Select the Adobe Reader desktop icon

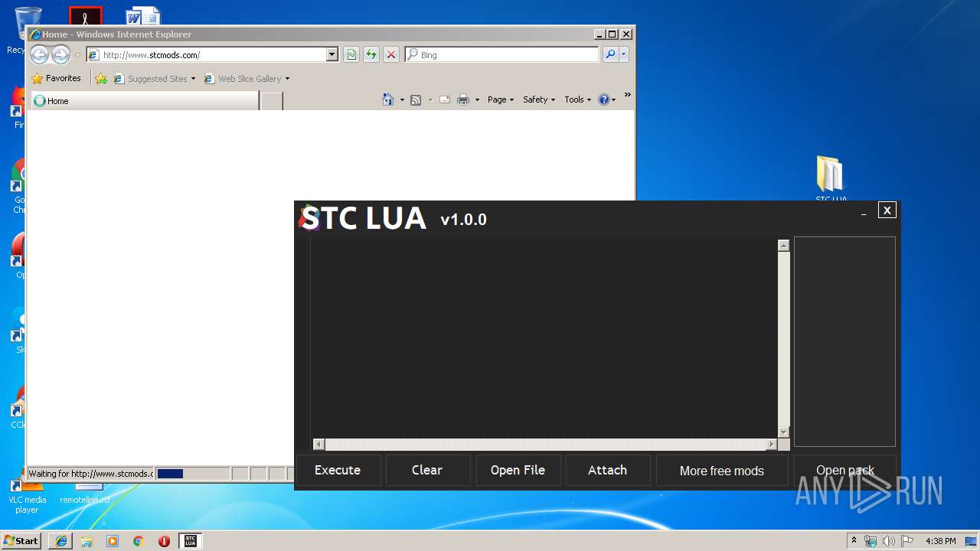pyautogui.click(x=85, y=16)
